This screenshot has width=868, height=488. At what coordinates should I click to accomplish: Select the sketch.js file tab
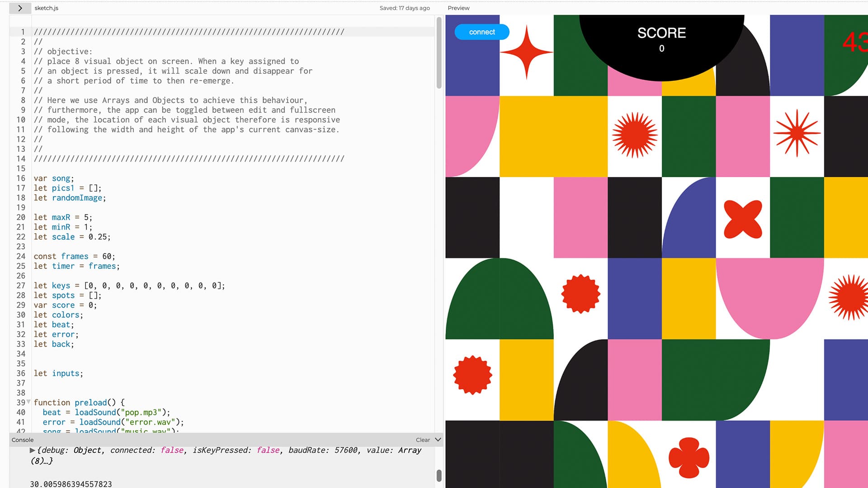47,8
